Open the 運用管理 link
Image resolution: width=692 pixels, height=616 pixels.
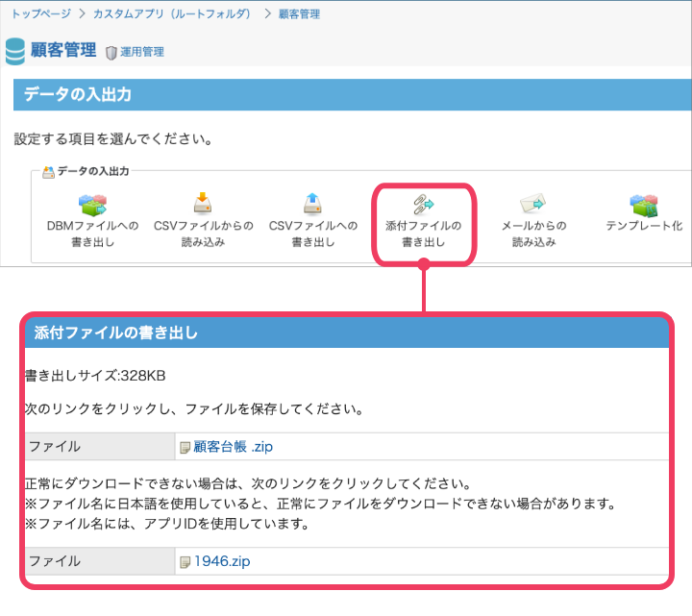tap(142, 52)
